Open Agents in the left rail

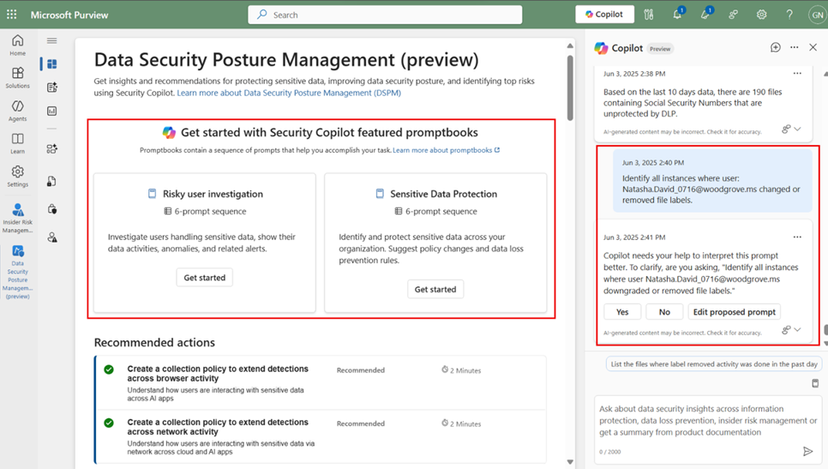(x=17, y=111)
